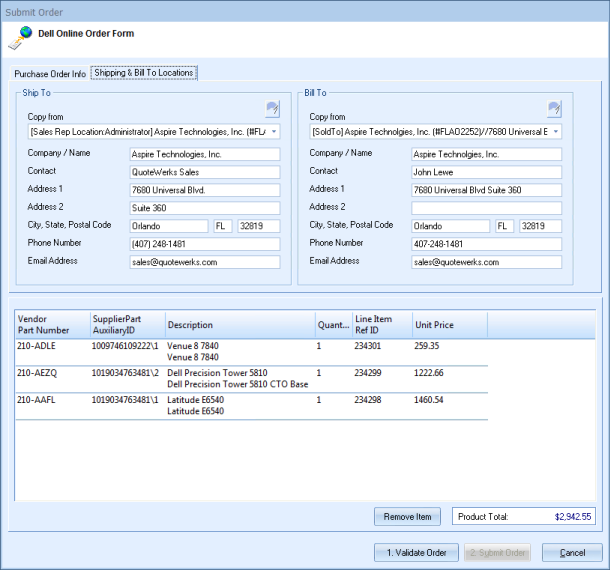Click the Bill To Contact field John Lewe

coord(486,172)
